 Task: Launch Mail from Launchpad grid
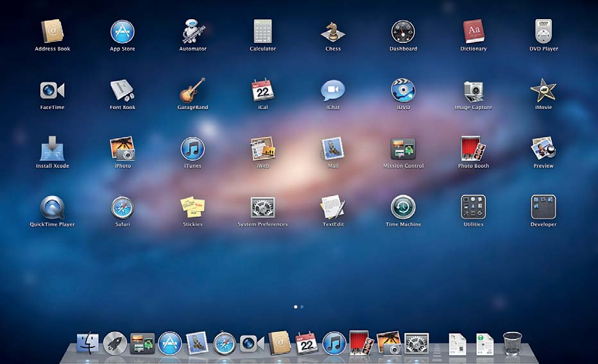(333, 149)
